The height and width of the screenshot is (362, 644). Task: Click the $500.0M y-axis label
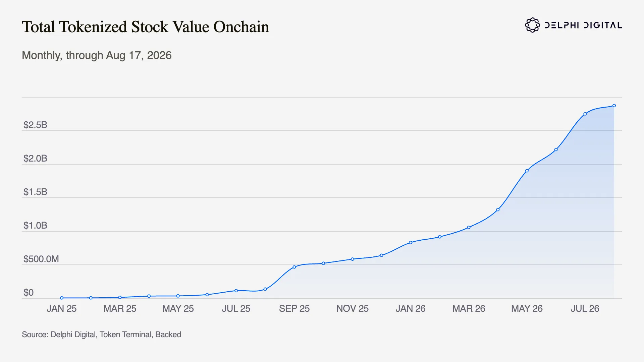41,259
